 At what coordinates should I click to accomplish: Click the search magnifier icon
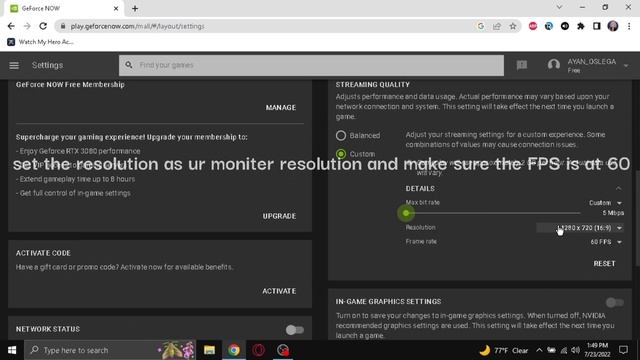pos(129,65)
